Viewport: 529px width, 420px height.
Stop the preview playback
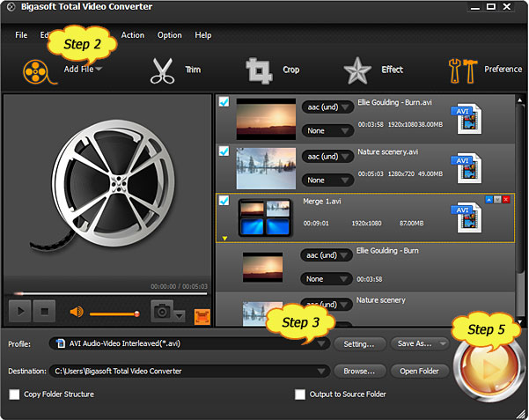(44, 311)
